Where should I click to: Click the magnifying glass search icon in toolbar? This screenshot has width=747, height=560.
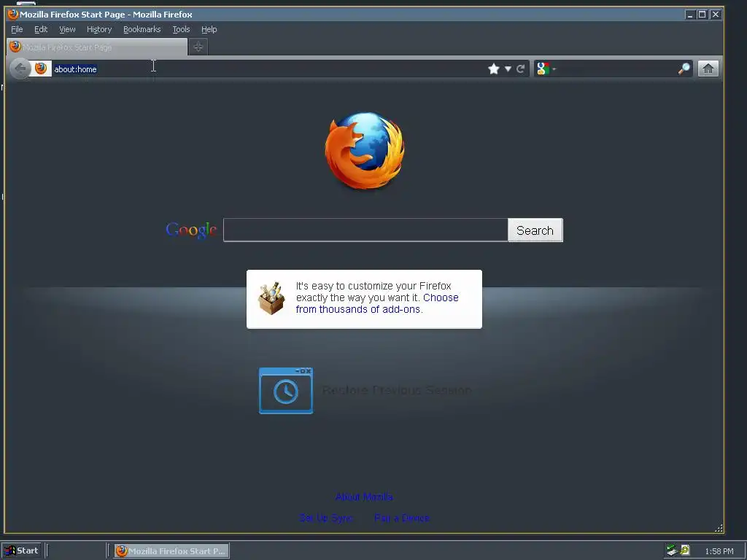684,69
